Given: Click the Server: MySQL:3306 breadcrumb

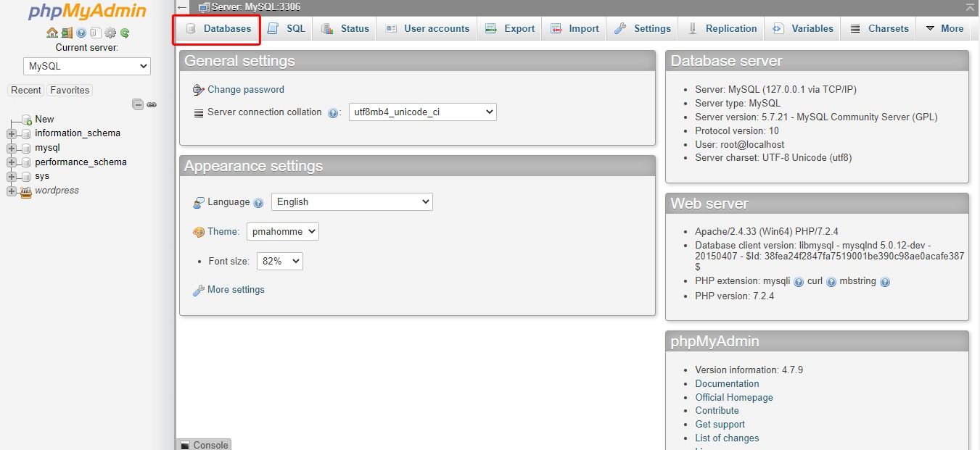Looking at the screenshot, I should pyautogui.click(x=256, y=7).
